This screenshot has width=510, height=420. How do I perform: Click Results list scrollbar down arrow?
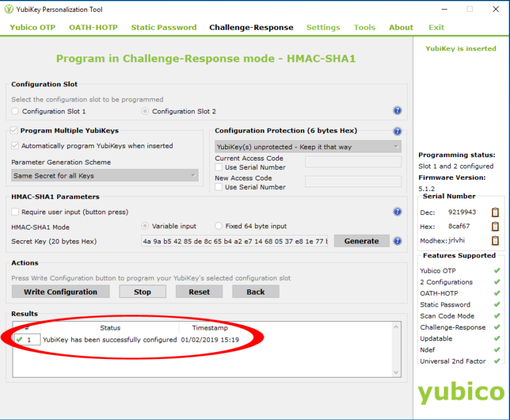(396, 372)
